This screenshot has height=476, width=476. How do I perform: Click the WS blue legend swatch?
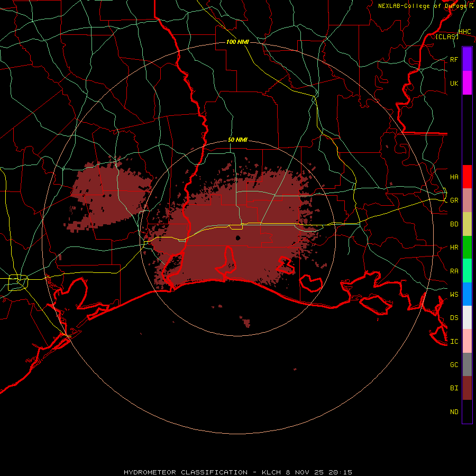coord(467,294)
